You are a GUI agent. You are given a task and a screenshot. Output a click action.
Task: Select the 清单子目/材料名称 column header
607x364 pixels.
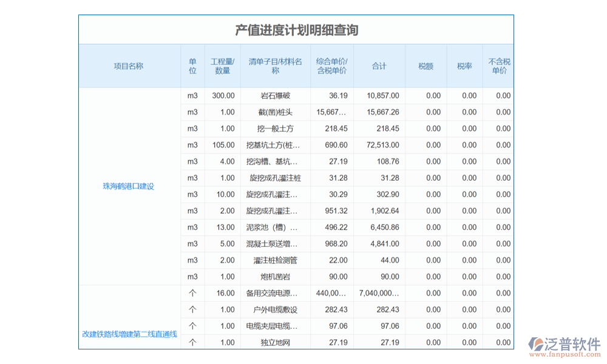pyautogui.click(x=275, y=66)
